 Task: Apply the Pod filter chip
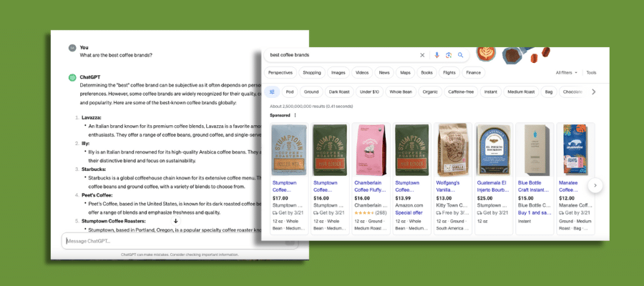(x=290, y=92)
